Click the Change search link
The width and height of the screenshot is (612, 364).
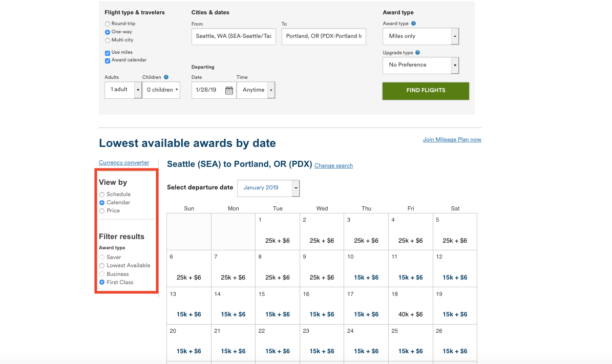pyautogui.click(x=333, y=166)
